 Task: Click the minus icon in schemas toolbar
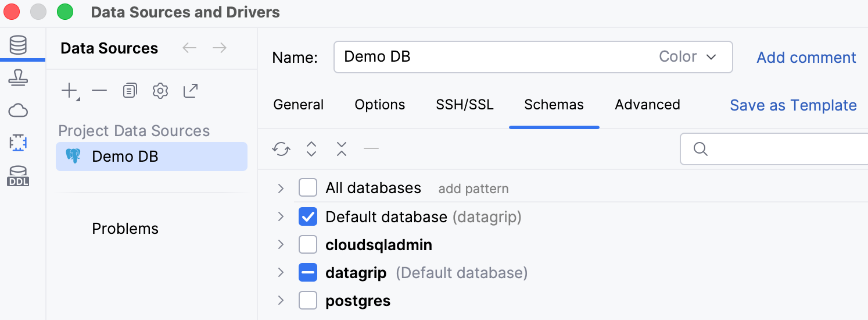(371, 149)
